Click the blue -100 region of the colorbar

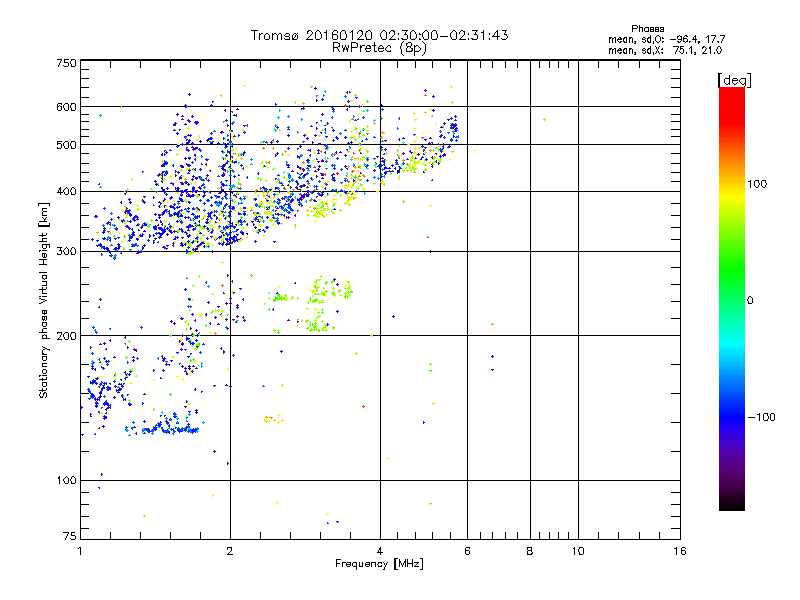pyautogui.click(x=732, y=417)
